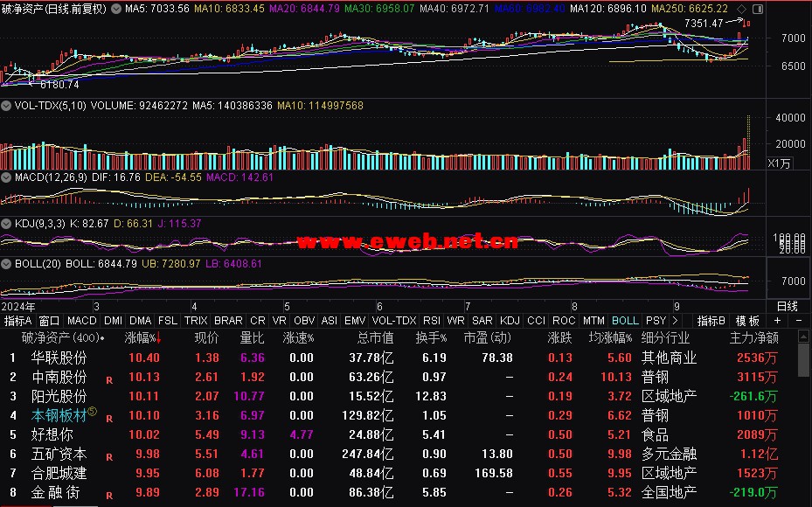
Task: Sort by 换手% column header
Action: pos(431,338)
